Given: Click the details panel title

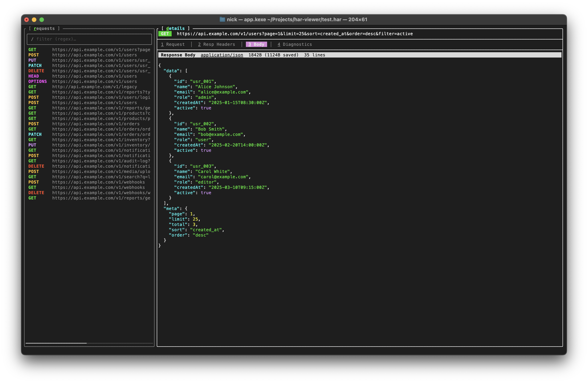Looking at the screenshot, I should pos(175,28).
